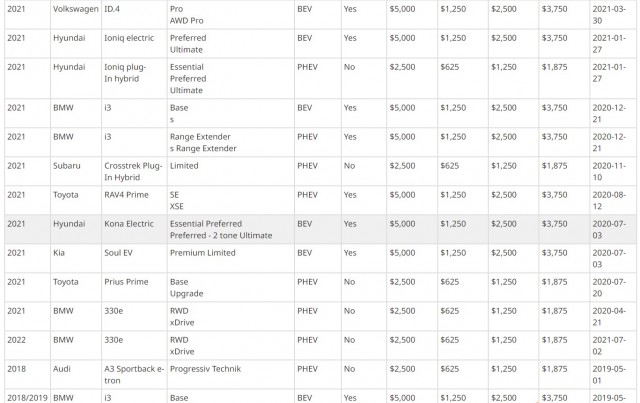Select the Premium Limited trim cell

[x=231, y=258]
